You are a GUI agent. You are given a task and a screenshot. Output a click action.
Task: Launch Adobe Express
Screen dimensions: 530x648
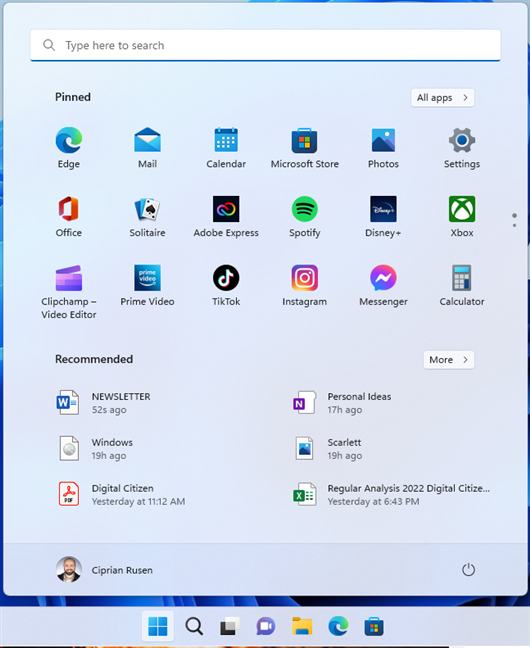(226, 217)
